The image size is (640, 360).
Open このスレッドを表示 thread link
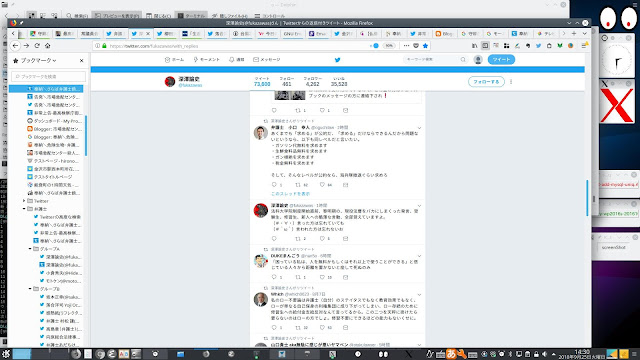click(291, 194)
